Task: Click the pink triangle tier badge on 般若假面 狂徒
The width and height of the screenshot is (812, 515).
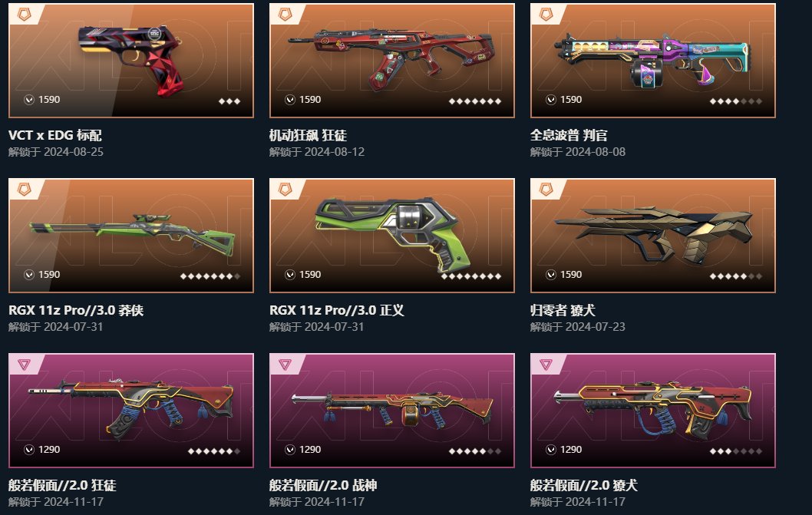Action: [x=24, y=365]
